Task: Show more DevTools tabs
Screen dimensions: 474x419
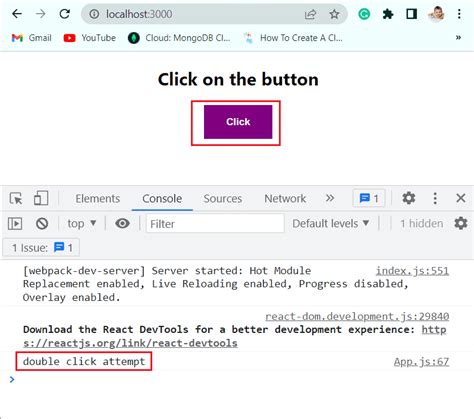Action: pos(330,198)
